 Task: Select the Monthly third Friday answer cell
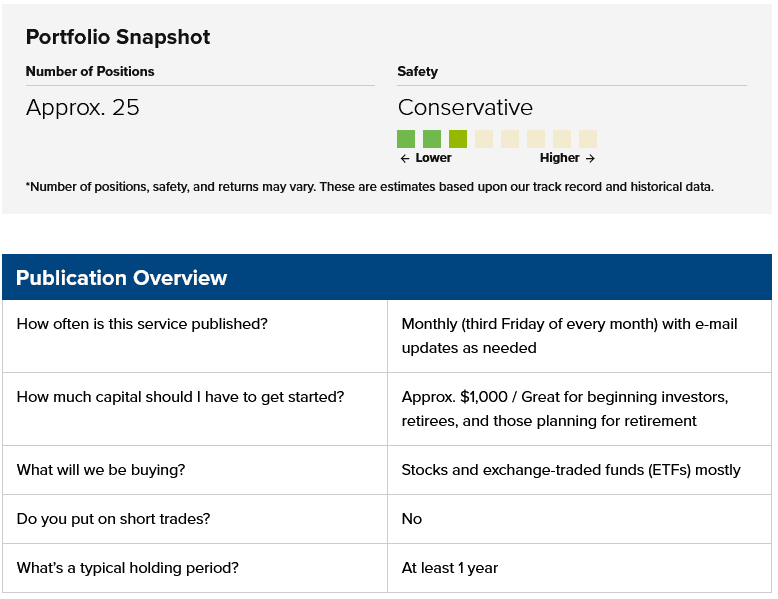click(x=580, y=336)
